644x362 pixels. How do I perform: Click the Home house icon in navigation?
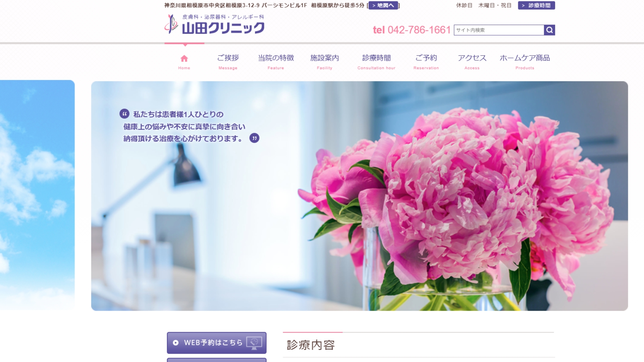coord(184,59)
